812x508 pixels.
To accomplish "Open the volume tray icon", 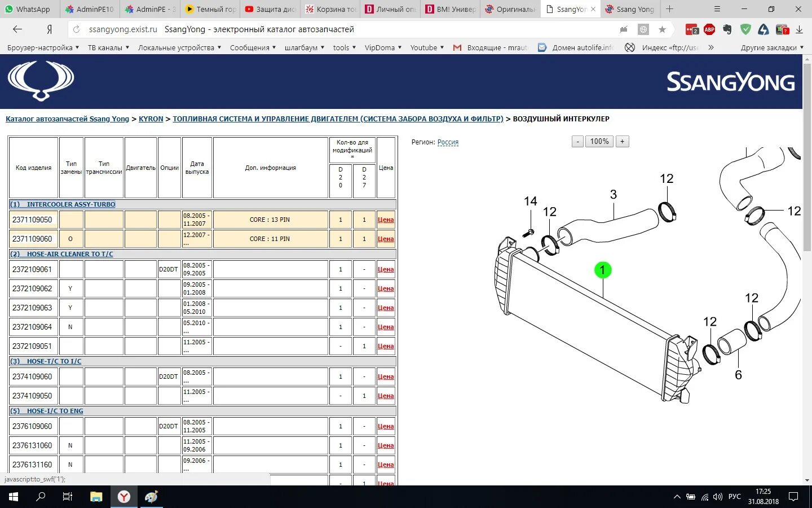I will pyautogui.click(x=718, y=497).
